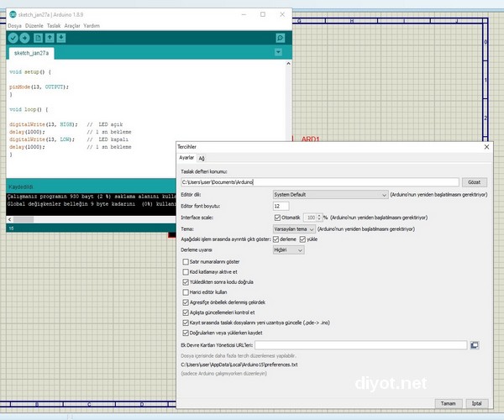Select the sketch_jan27a tab
Screen dimensions: 504x420
[32, 53]
